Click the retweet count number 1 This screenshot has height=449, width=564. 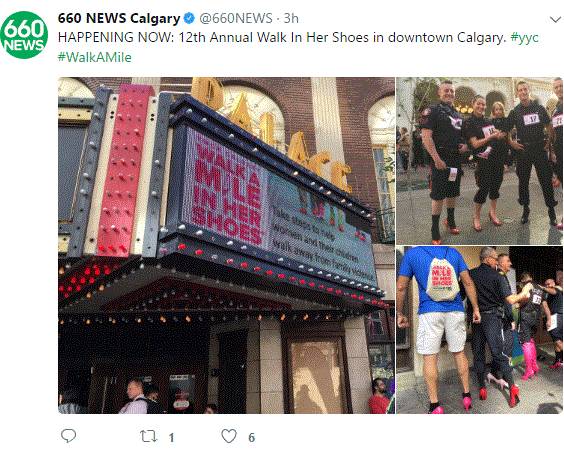[x=172, y=437]
